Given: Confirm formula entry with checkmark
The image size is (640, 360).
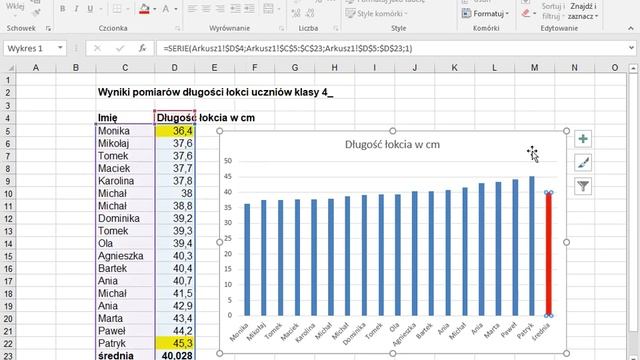Looking at the screenshot, I should [x=120, y=48].
